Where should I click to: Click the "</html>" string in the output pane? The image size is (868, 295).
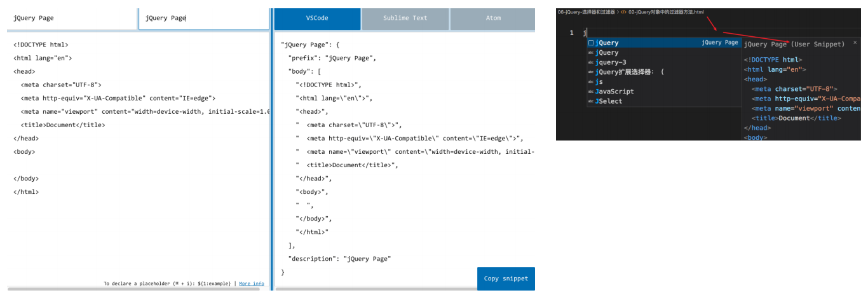tap(312, 232)
